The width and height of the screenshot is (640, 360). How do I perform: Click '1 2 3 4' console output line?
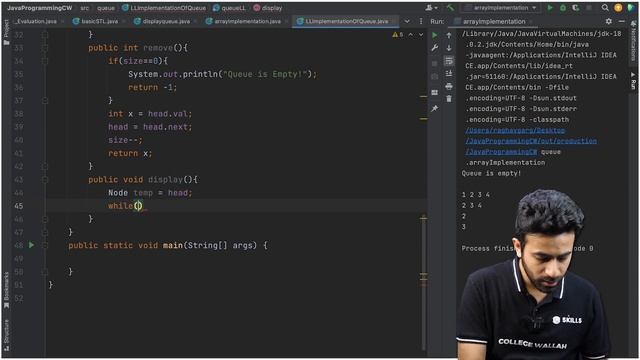click(476, 195)
